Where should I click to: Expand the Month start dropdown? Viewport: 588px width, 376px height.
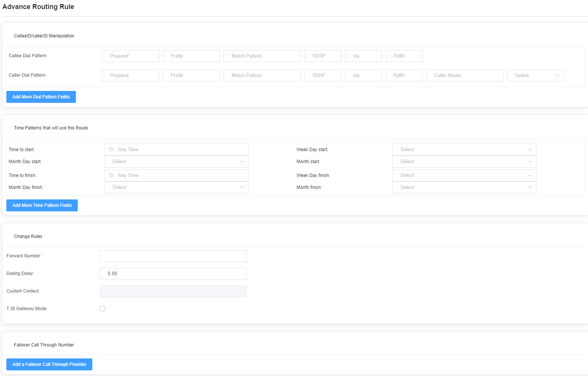pyautogui.click(x=464, y=162)
